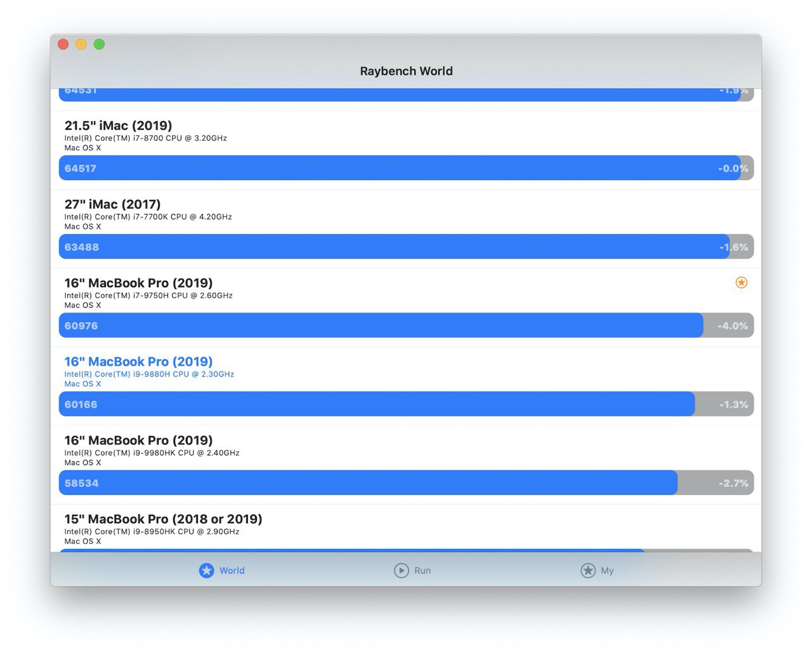Click the score bar showing 64517

[x=406, y=168]
